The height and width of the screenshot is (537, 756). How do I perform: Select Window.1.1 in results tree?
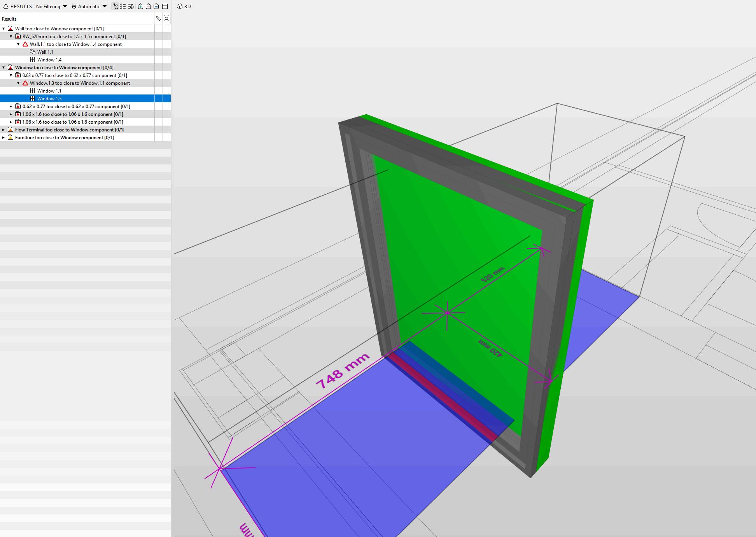click(x=49, y=91)
